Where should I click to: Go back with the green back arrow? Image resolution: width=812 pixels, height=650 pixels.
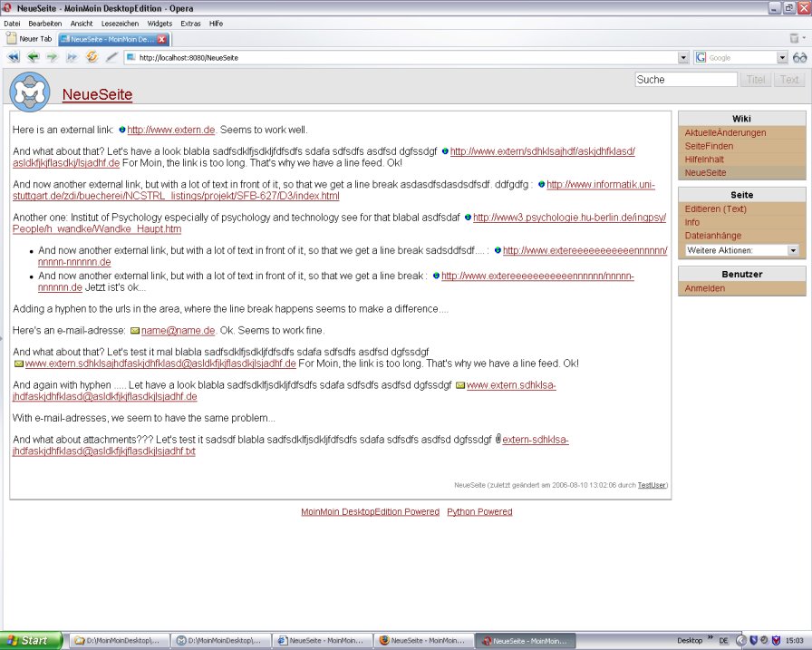tap(34, 57)
